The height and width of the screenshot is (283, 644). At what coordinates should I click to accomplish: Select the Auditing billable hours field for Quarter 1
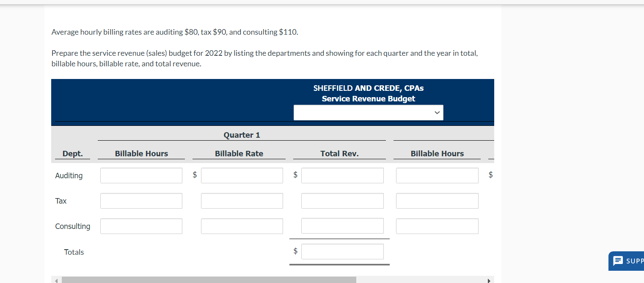coord(141,175)
